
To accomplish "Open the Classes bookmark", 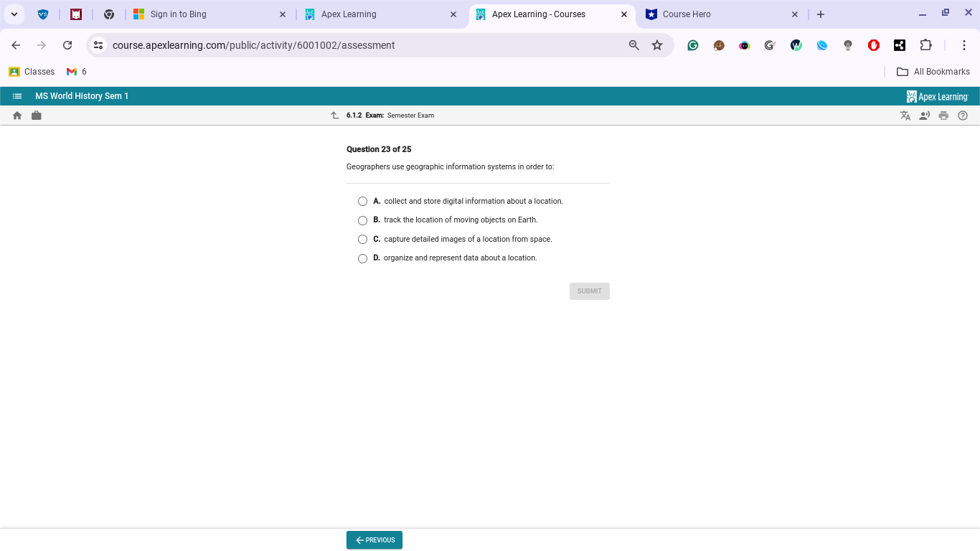I will point(32,72).
